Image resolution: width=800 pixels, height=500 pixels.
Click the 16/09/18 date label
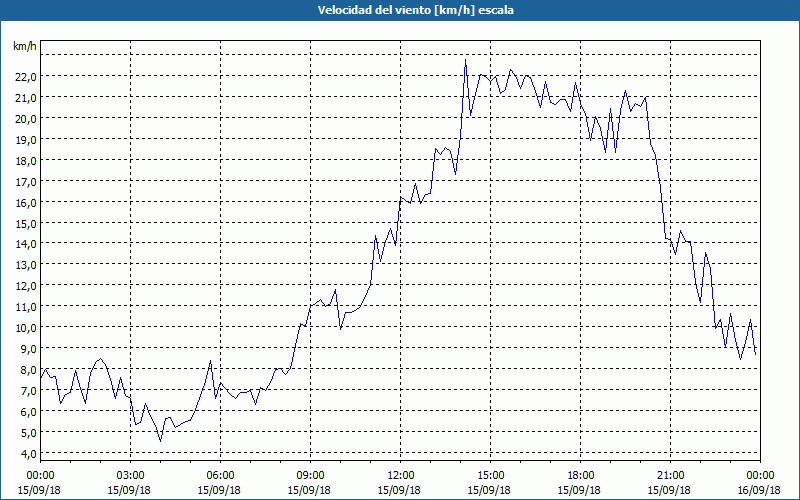click(759, 490)
